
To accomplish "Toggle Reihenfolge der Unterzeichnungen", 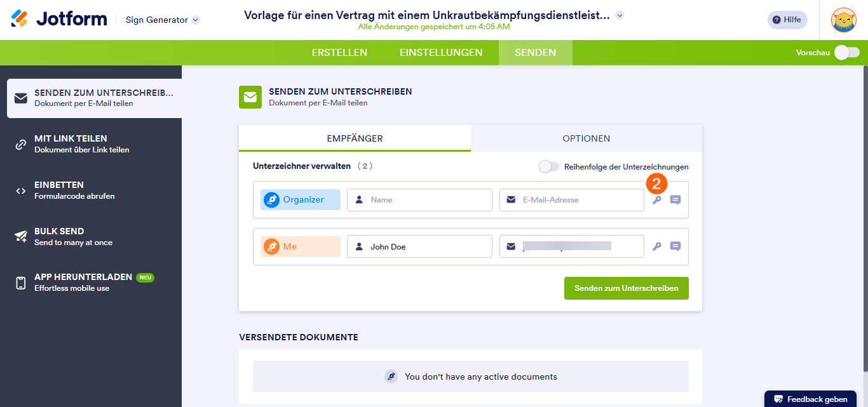I will point(548,166).
